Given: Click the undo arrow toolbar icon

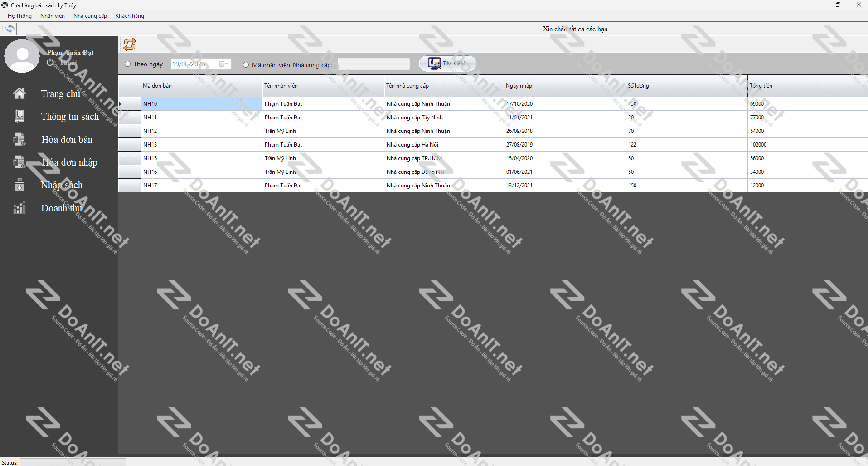Looking at the screenshot, I should pyautogui.click(x=10, y=29).
